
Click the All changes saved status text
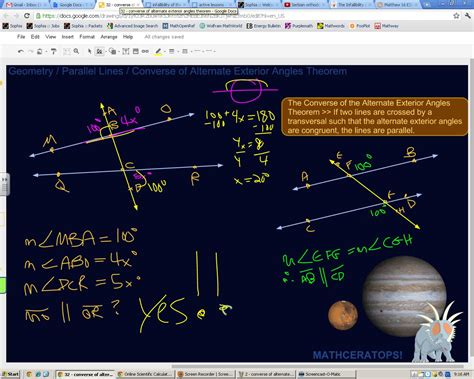(x=164, y=37)
